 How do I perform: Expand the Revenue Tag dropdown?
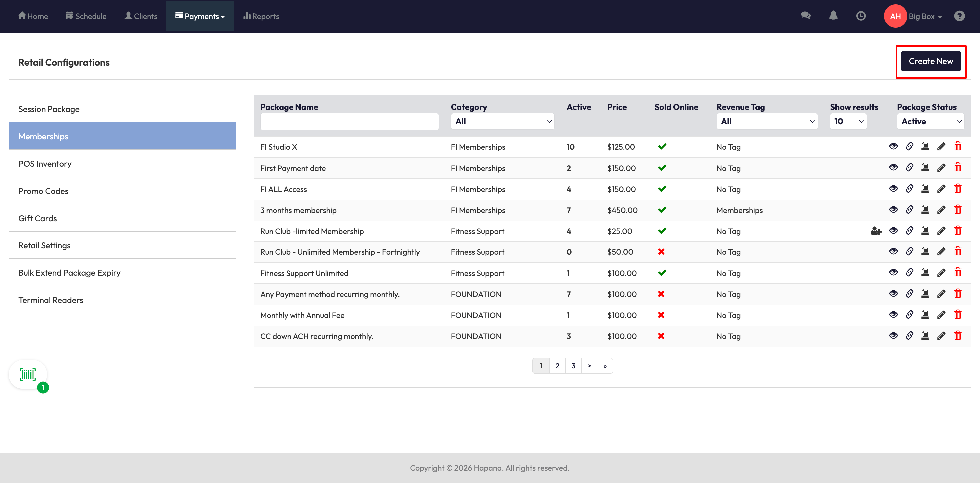pyautogui.click(x=767, y=121)
